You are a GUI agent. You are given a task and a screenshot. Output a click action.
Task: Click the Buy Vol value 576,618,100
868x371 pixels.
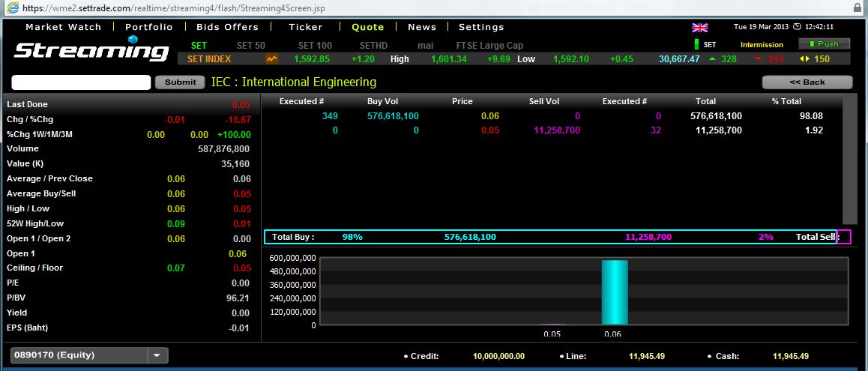[x=393, y=116]
